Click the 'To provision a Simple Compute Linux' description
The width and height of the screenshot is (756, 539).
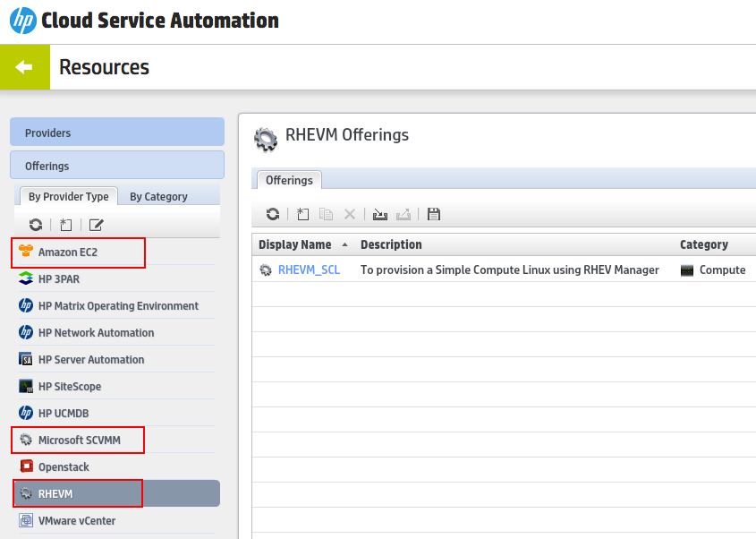(510, 269)
